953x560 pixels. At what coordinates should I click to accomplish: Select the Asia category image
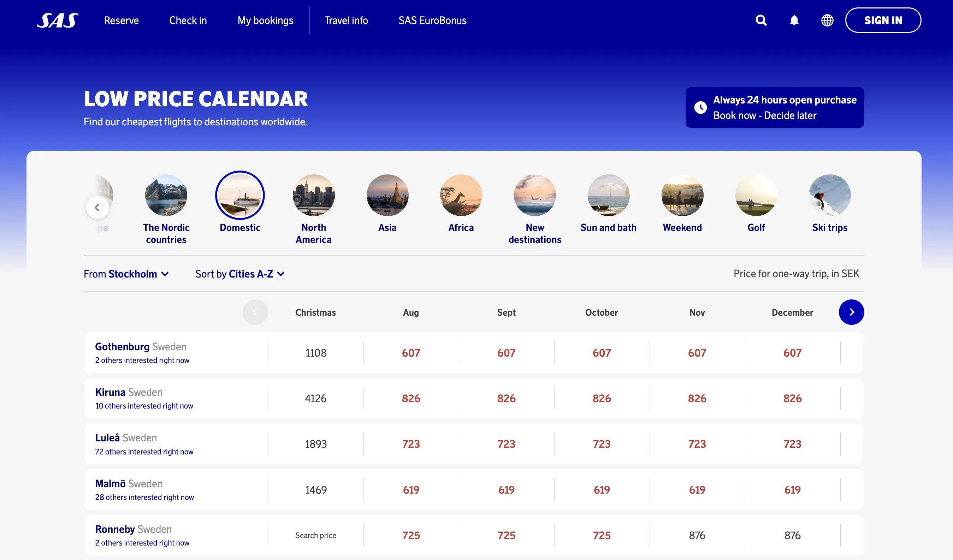(x=387, y=195)
